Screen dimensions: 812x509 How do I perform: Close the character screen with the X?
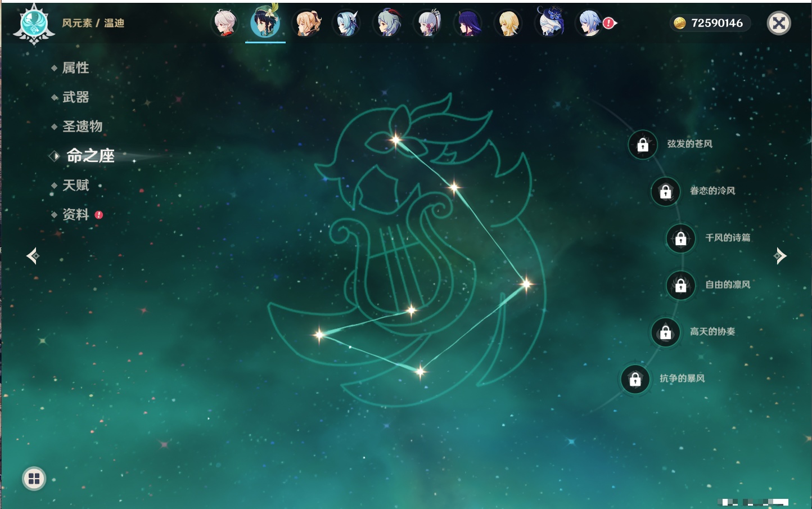pos(779,23)
